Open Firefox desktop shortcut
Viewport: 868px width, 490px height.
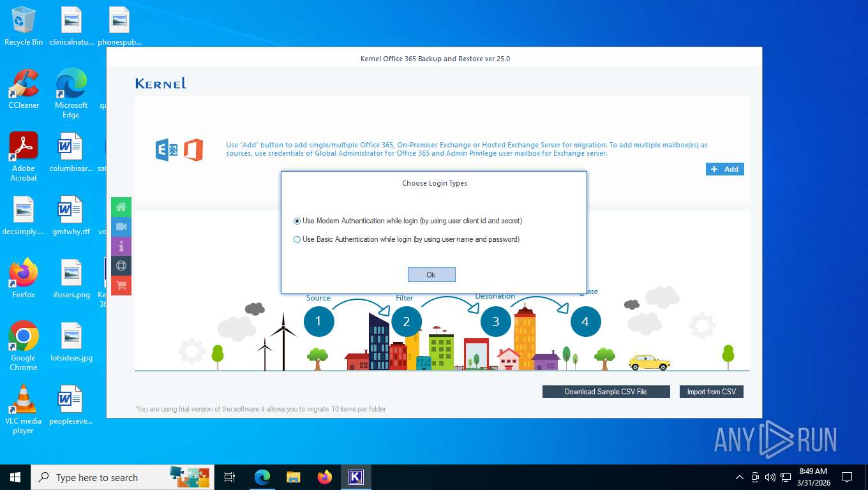pyautogui.click(x=24, y=279)
